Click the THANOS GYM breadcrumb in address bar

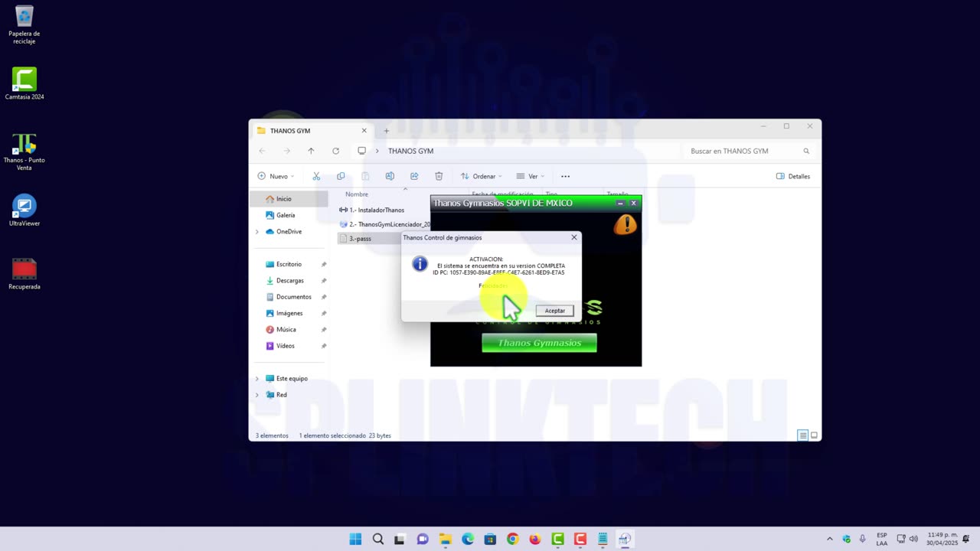[x=410, y=151]
